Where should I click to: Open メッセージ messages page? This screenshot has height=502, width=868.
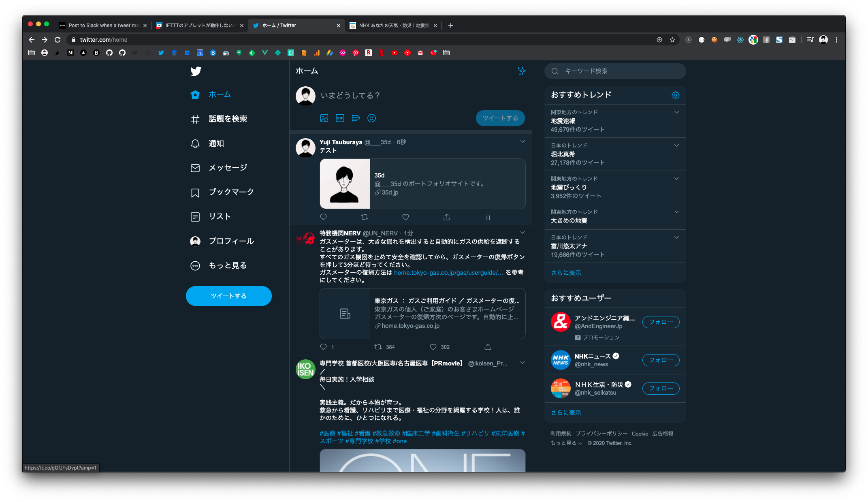pos(219,168)
